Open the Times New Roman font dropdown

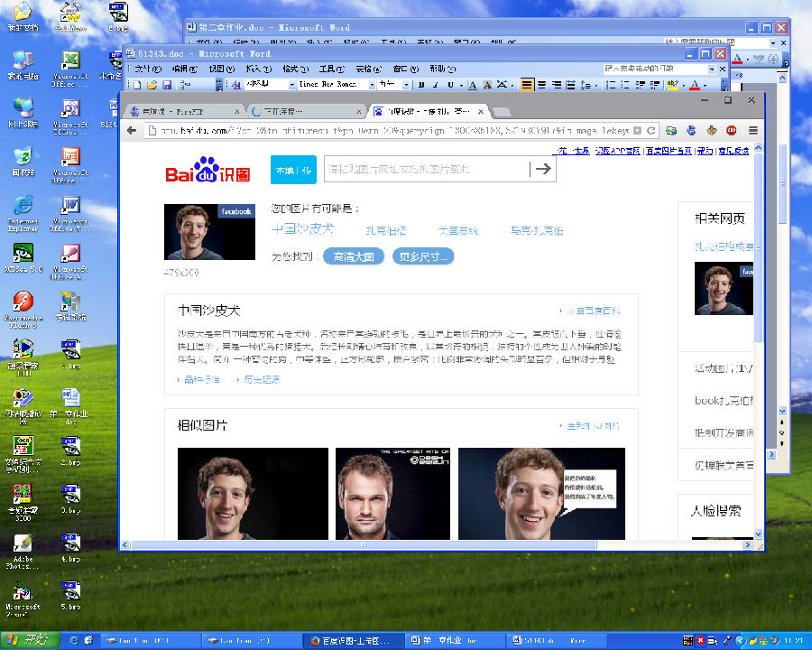click(373, 85)
